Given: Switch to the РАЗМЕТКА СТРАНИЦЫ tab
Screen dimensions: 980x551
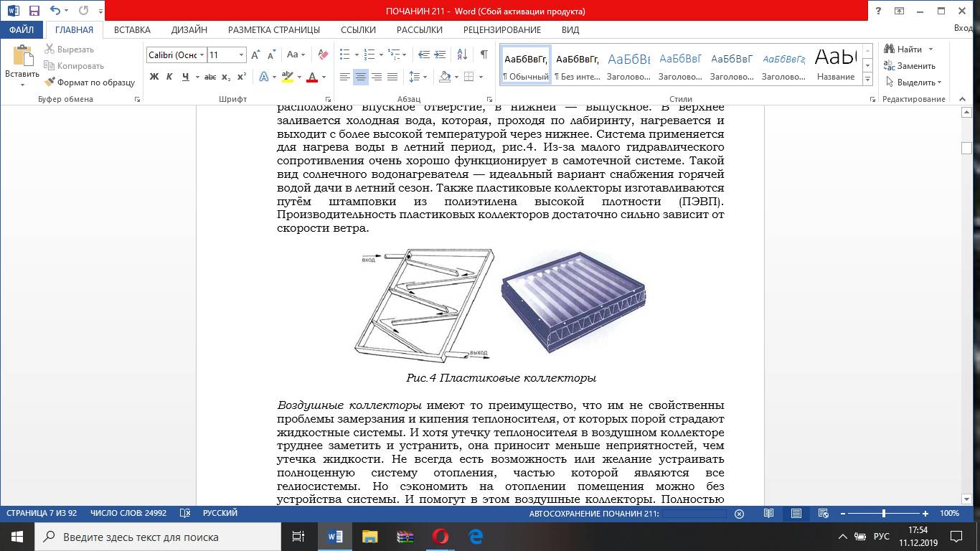Looking at the screenshot, I should click(274, 30).
